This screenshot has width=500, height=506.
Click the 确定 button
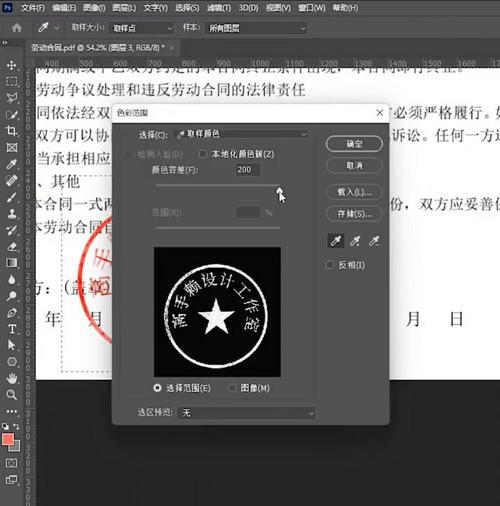[354, 144]
